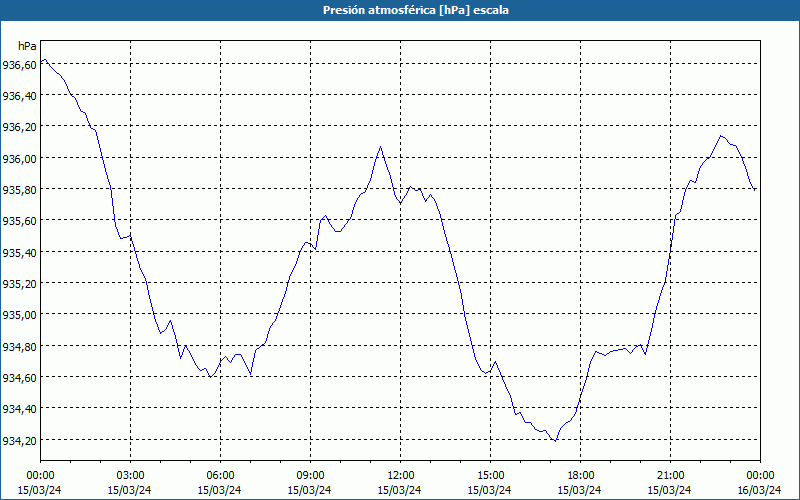Click the 16/03/24 date label

760,490
